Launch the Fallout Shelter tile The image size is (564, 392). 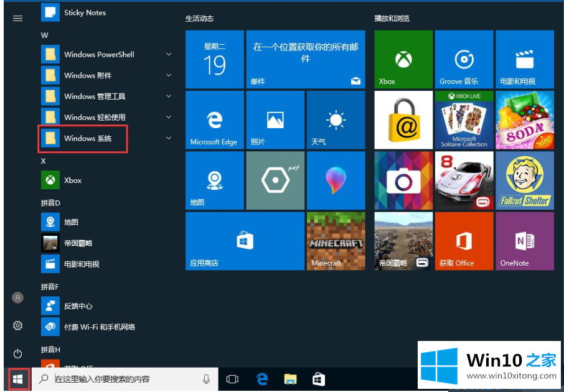(x=525, y=180)
